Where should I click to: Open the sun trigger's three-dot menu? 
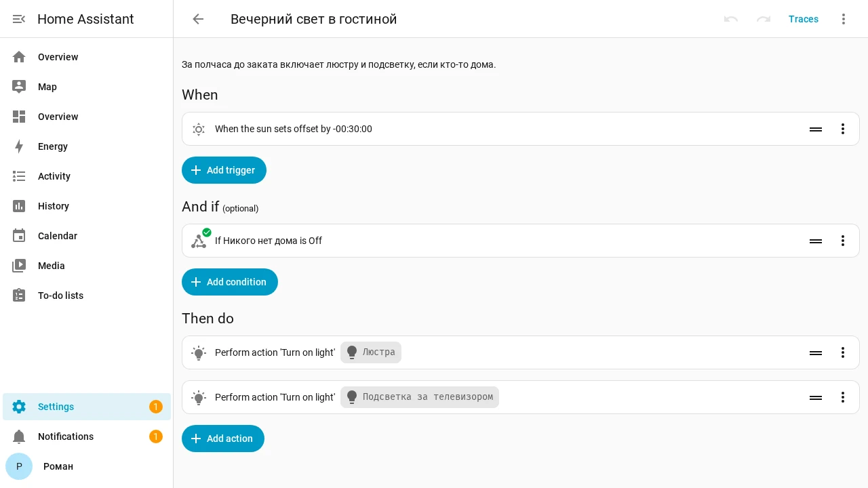(x=843, y=129)
